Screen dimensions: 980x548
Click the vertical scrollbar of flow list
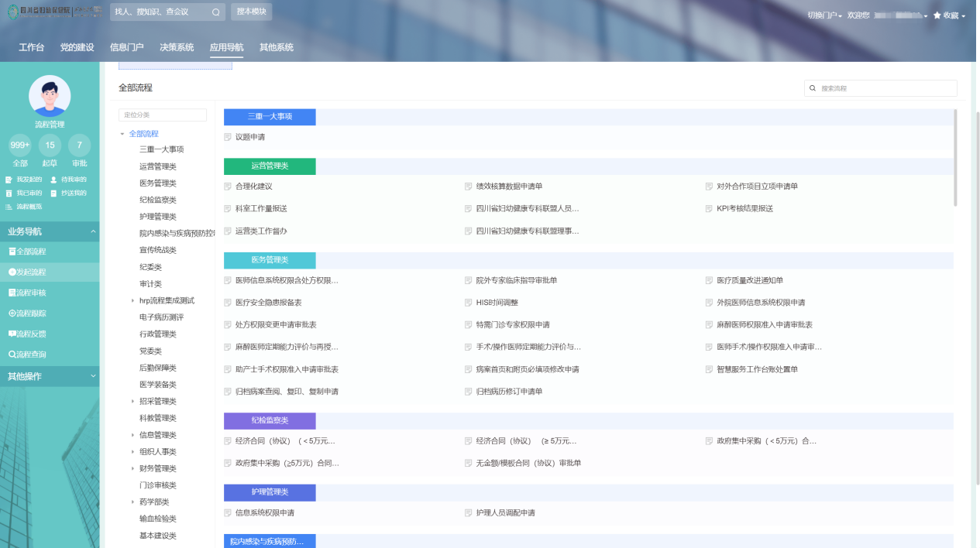tap(955, 158)
